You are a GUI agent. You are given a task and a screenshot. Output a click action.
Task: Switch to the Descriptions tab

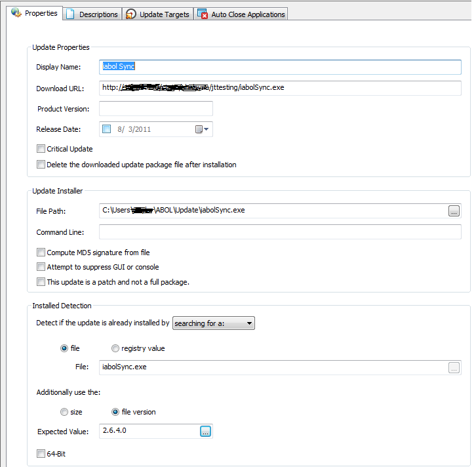tap(92, 14)
